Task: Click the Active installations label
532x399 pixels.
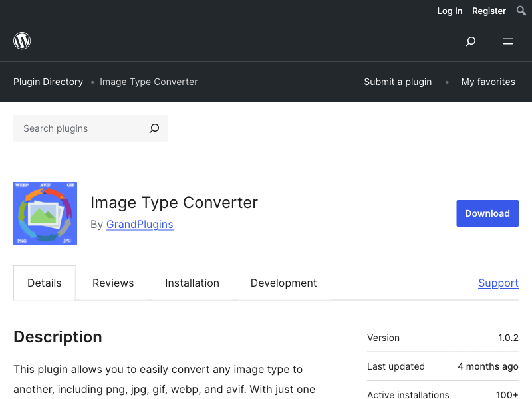Action: pyautogui.click(x=408, y=394)
